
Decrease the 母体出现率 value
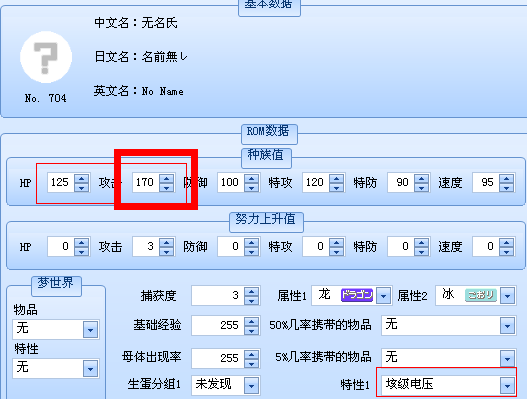pos(251,363)
